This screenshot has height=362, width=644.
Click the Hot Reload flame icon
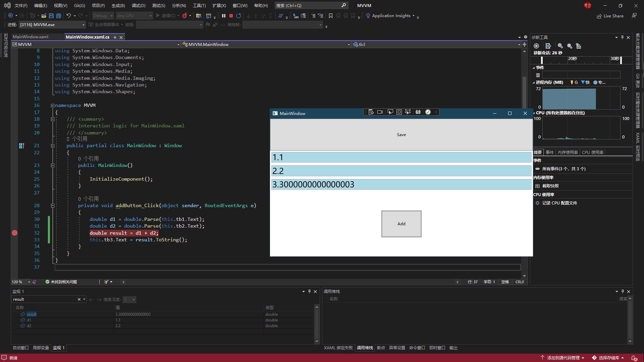(184, 16)
